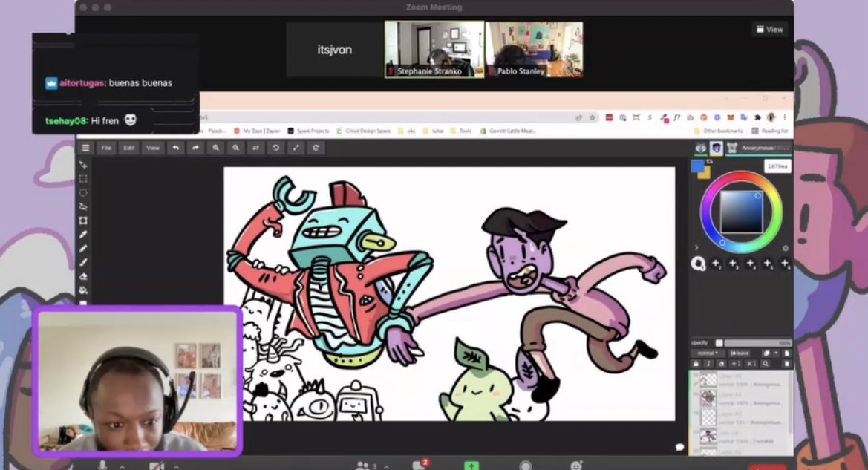Open Zoom chat with red badge
Viewport: 868px width, 470px height.
tap(419, 466)
